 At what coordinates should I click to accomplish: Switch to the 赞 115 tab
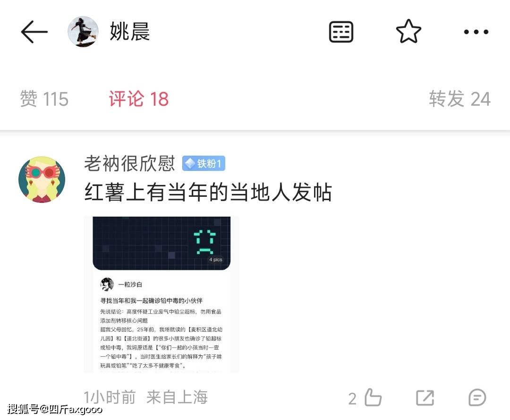pos(44,99)
